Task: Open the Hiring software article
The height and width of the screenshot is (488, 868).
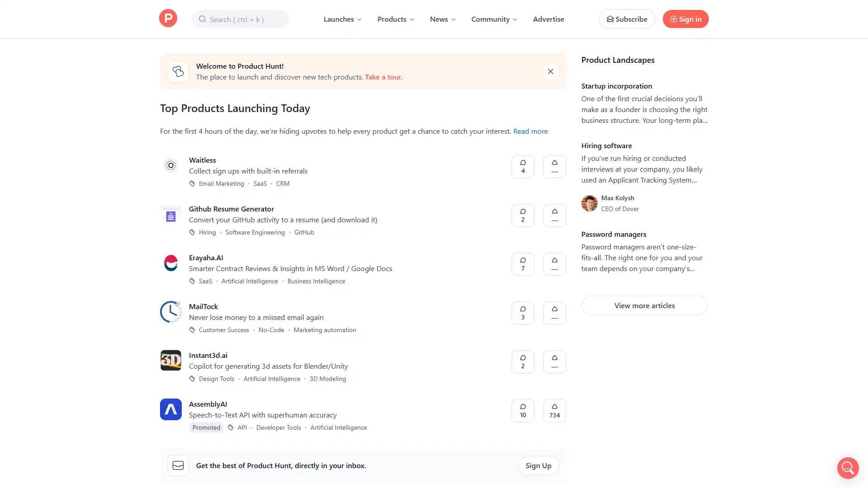Action: pos(606,145)
